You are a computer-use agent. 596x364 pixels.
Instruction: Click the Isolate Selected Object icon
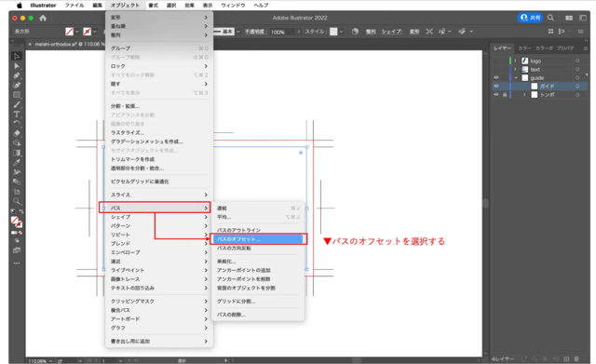click(429, 32)
